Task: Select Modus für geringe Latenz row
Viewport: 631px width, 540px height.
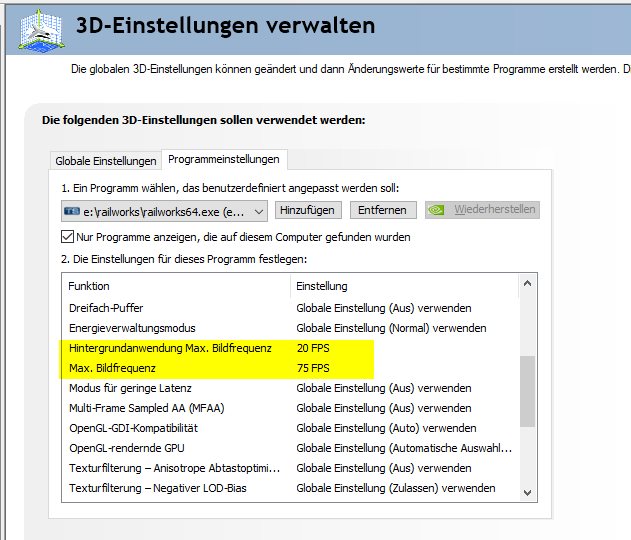Action: (x=290, y=388)
